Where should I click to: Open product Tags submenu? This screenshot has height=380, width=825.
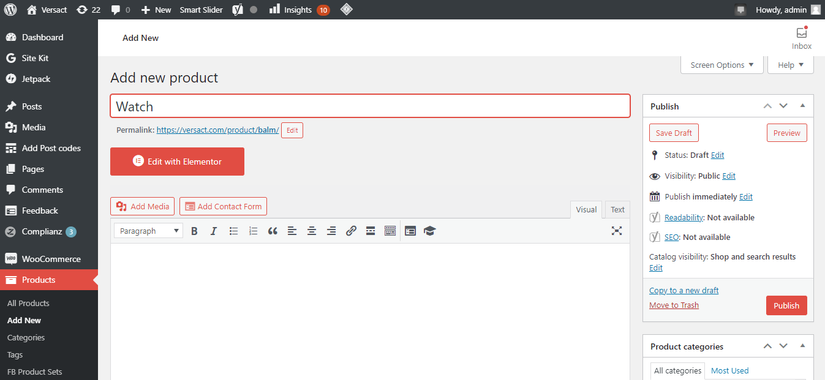pos(14,355)
